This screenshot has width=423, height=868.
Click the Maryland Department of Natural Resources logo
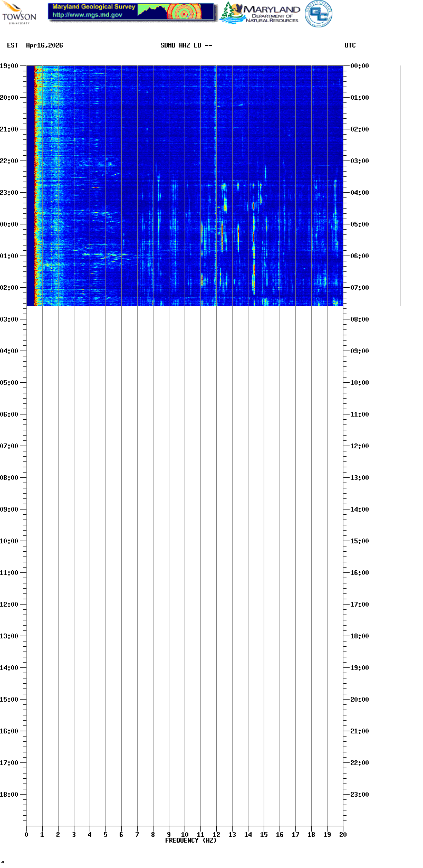pos(260,13)
